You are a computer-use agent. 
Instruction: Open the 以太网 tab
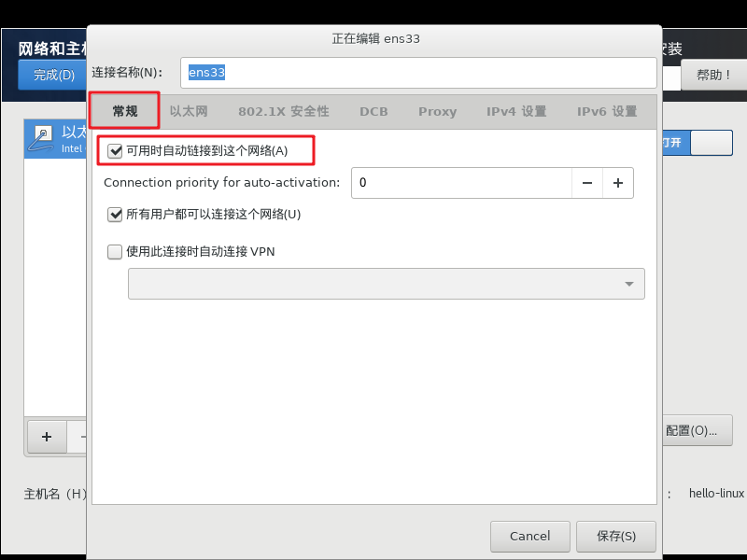[189, 111]
